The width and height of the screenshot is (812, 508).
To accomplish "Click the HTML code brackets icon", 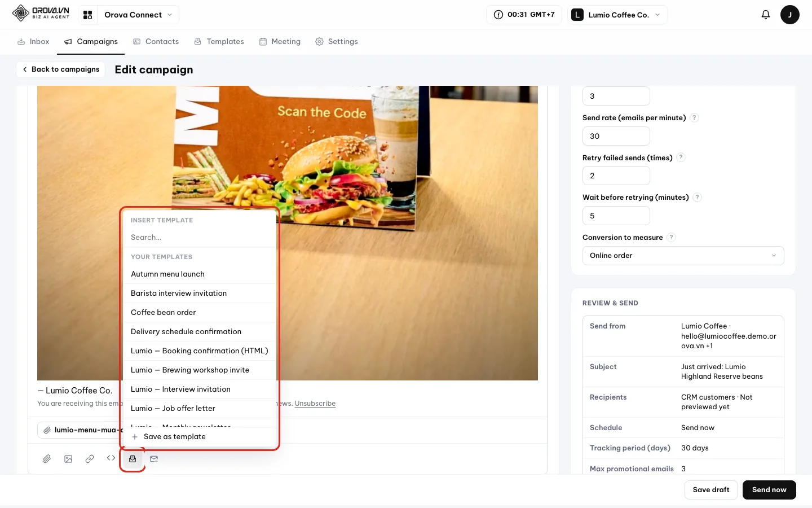I will pyautogui.click(x=111, y=458).
